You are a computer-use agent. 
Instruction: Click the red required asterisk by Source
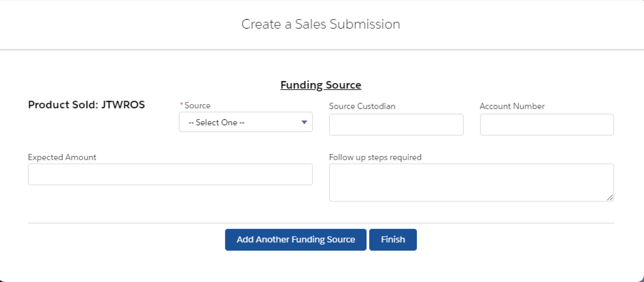coord(182,105)
